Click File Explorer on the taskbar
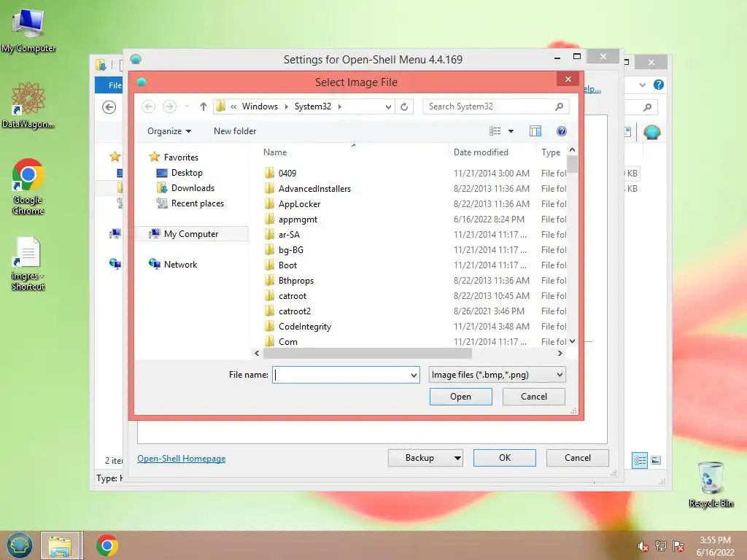747x560 pixels. (x=61, y=545)
